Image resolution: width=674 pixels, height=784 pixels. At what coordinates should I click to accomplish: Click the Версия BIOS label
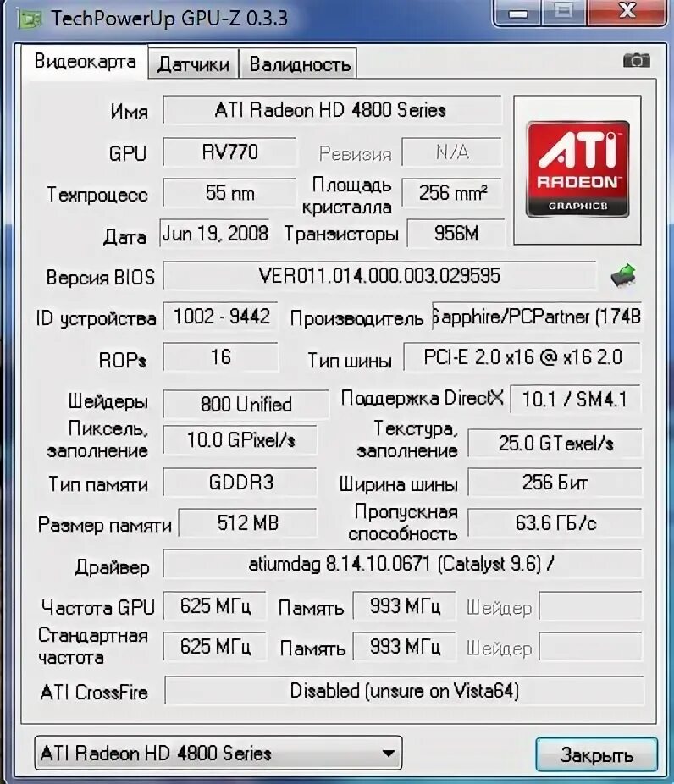click(101, 277)
